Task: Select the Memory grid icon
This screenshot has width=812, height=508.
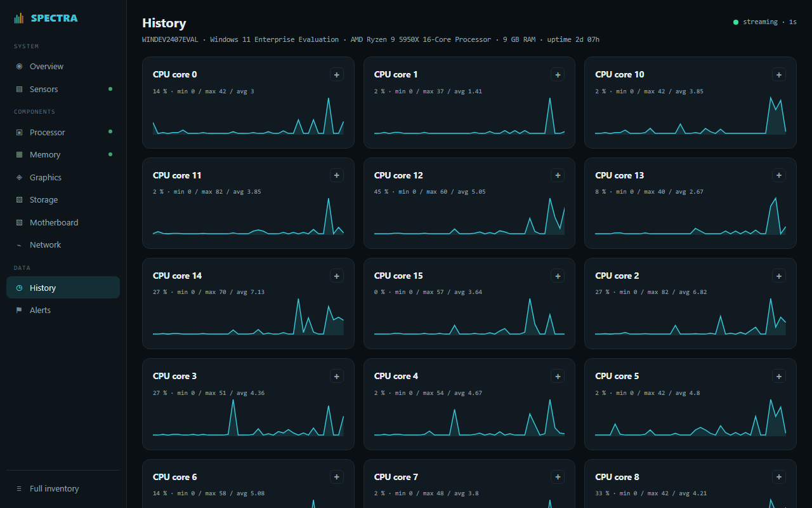Action: (19, 154)
